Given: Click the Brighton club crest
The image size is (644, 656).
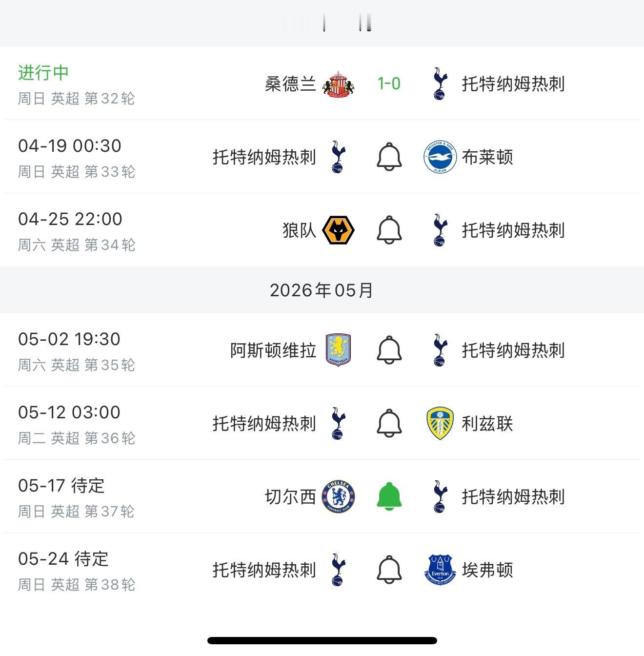Looking at the screenshot, I should coord(440,157).
